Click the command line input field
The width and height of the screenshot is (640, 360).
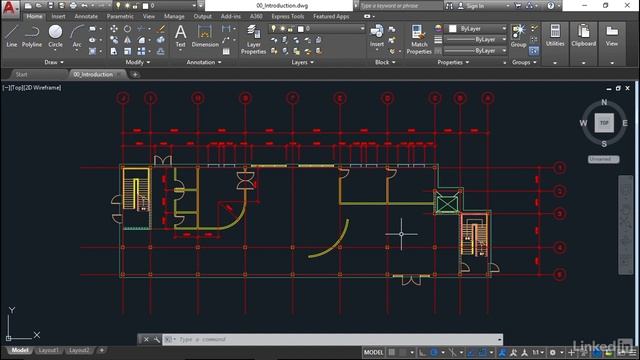point(333,340)
